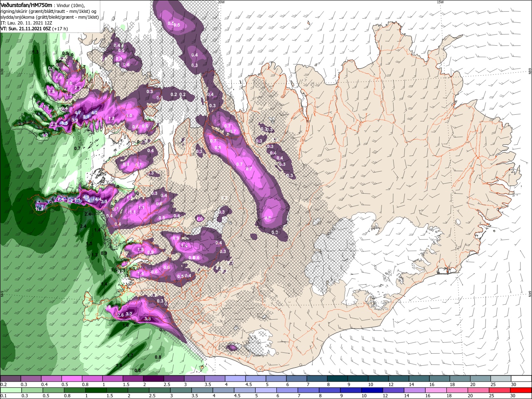The width and height of the screenshot is (532, 399).
Task: Click the 'IT: Lau. 20. 11. 2021 12Z' line
Action: (x=27, y=23)
